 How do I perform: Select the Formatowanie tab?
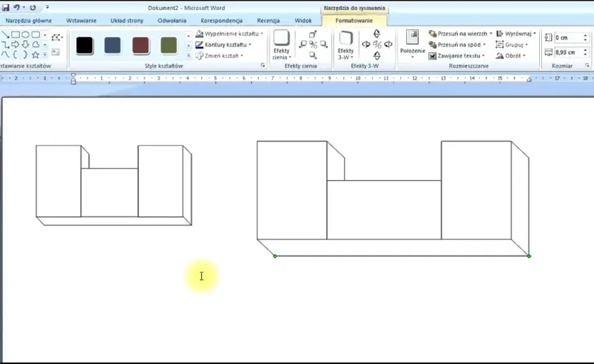[x=354, y=20]
